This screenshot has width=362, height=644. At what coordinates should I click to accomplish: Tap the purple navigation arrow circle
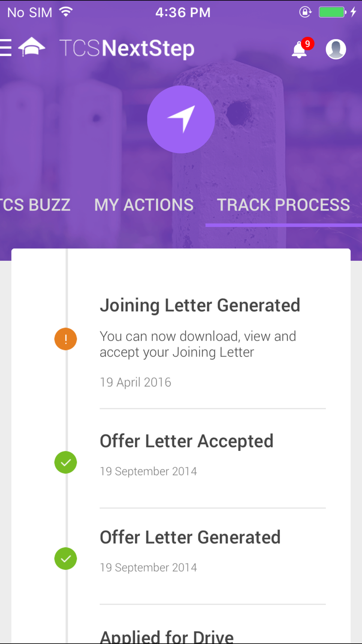point(181,119)
